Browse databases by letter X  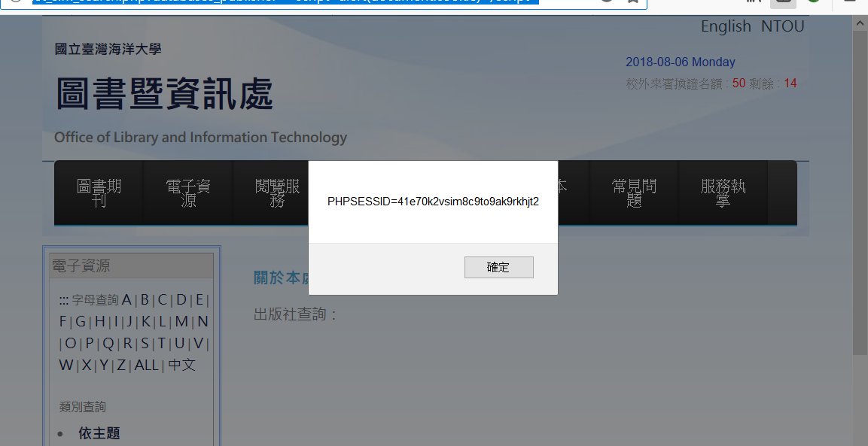(x=87, y=366)
